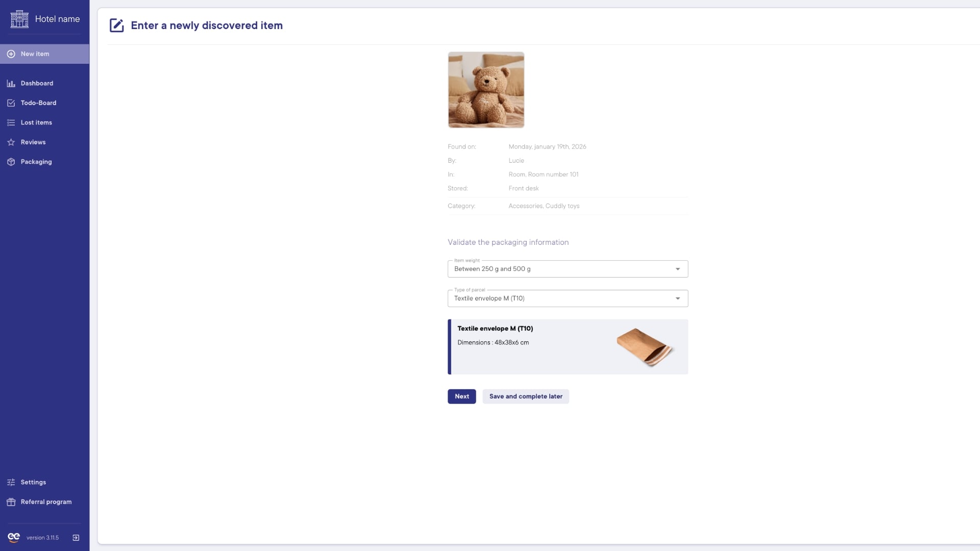Open the Item weight combo box

point(561,269)
